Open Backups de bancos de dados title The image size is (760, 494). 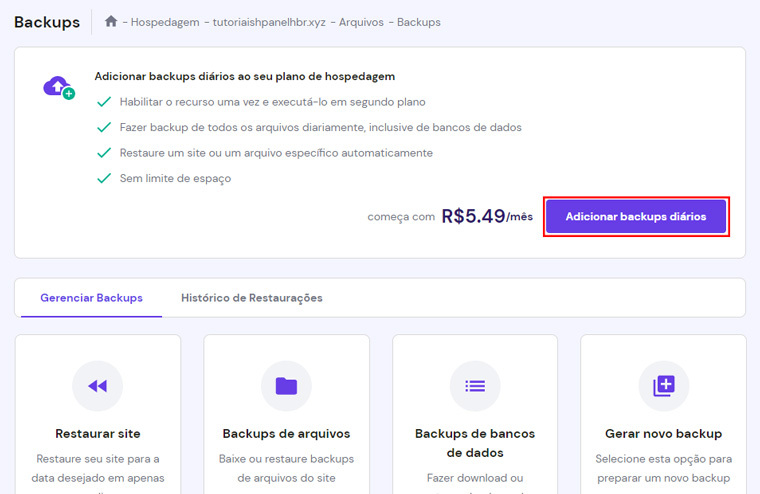(475, 443)
